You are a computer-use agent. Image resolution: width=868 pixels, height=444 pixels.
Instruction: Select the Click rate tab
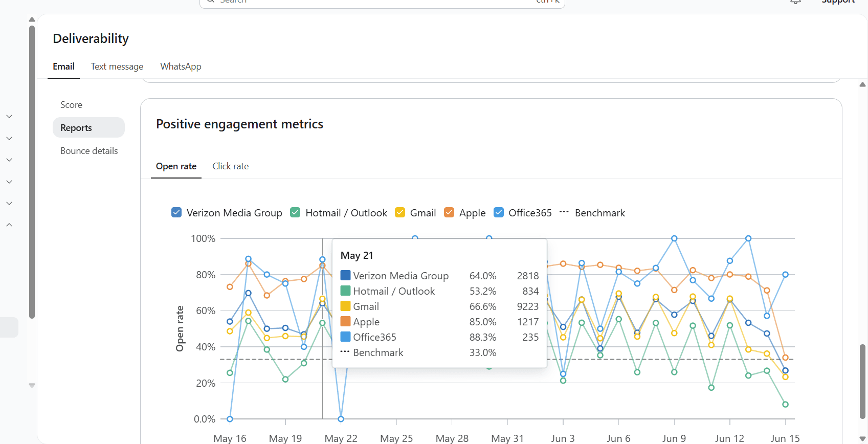[x=231, y=166]
